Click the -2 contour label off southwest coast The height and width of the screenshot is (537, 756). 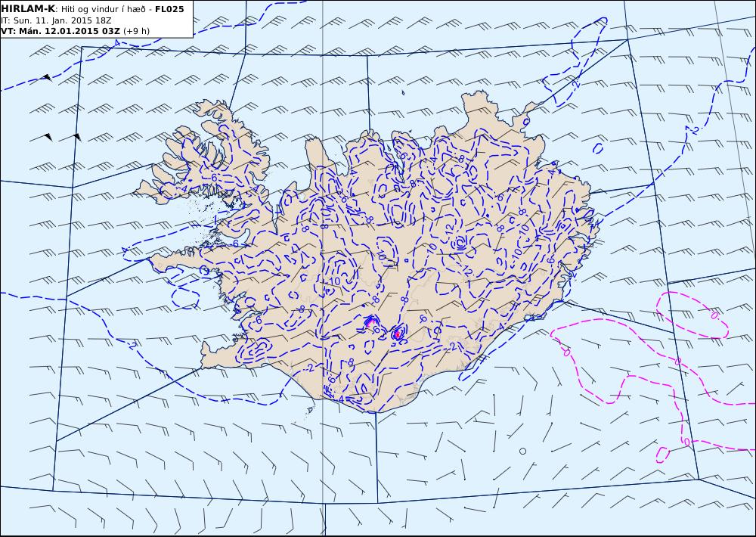pyautogui.click(x=131, y=345)
